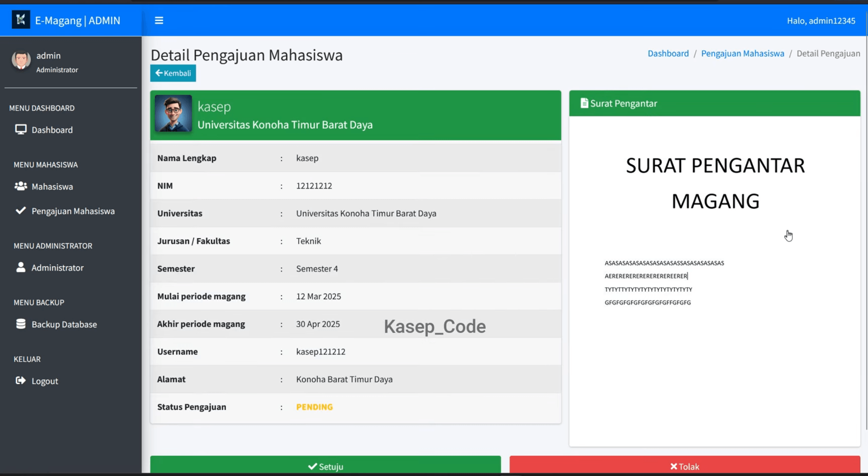Click the Semester 4 value
The width and height of the screenshot is (868, 476).
coord(317,269)
